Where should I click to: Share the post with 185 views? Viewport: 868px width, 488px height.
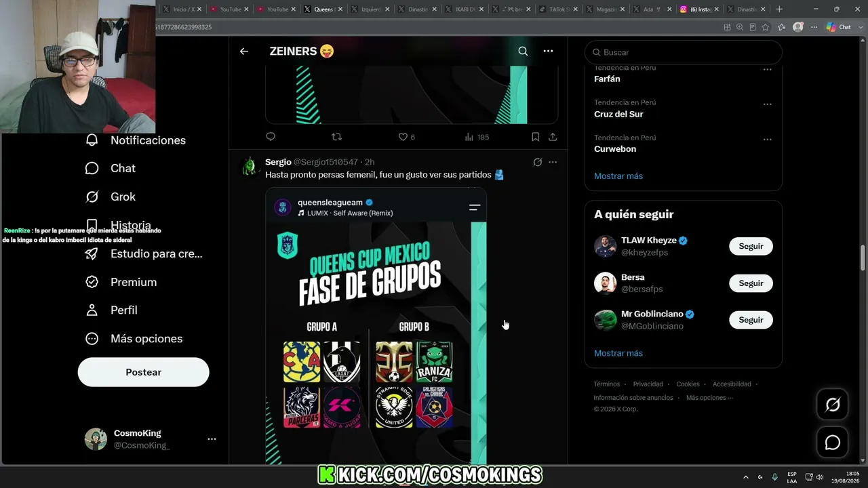pos(553,137)
